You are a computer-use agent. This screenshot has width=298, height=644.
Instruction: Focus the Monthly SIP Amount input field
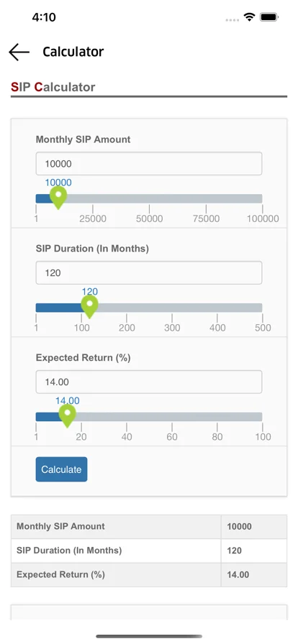click(x=149, y=163)
